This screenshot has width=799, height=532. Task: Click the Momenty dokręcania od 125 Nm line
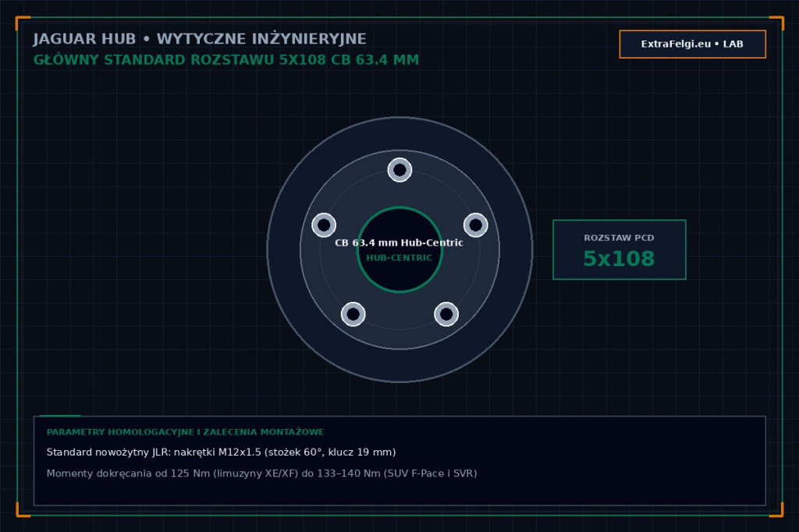pos(261,473)
